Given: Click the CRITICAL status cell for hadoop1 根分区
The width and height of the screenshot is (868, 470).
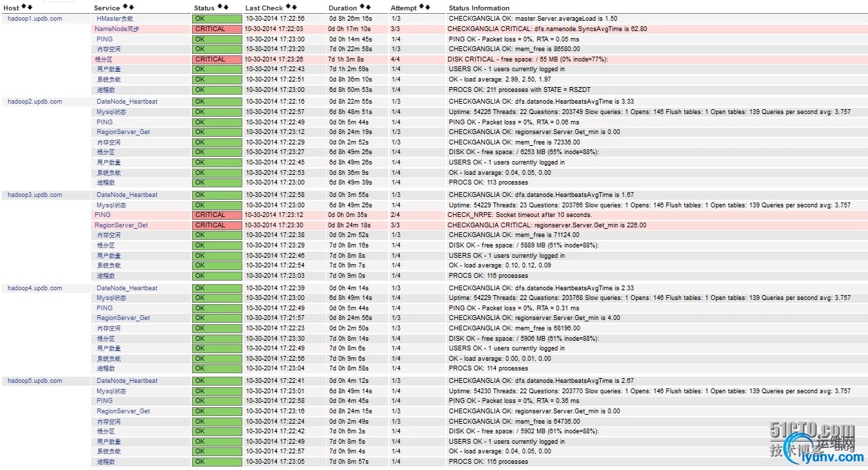Looking at the screenshot, I should [217, 59].
